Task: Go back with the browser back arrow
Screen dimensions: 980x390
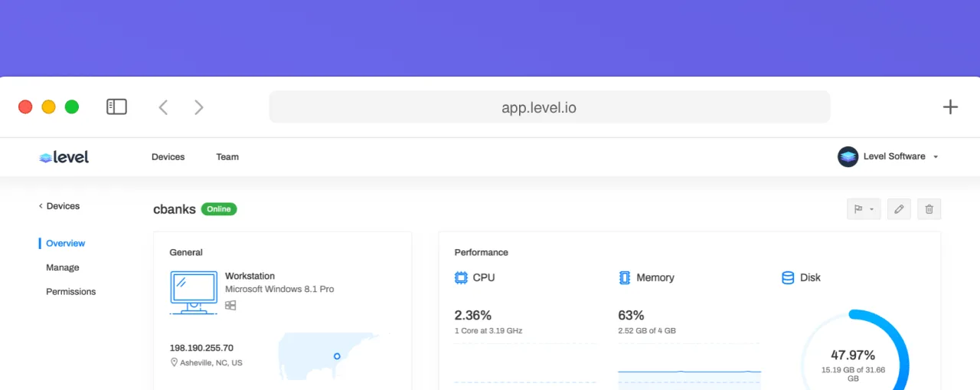Action: pyautogui.click(x=163, y=107)
